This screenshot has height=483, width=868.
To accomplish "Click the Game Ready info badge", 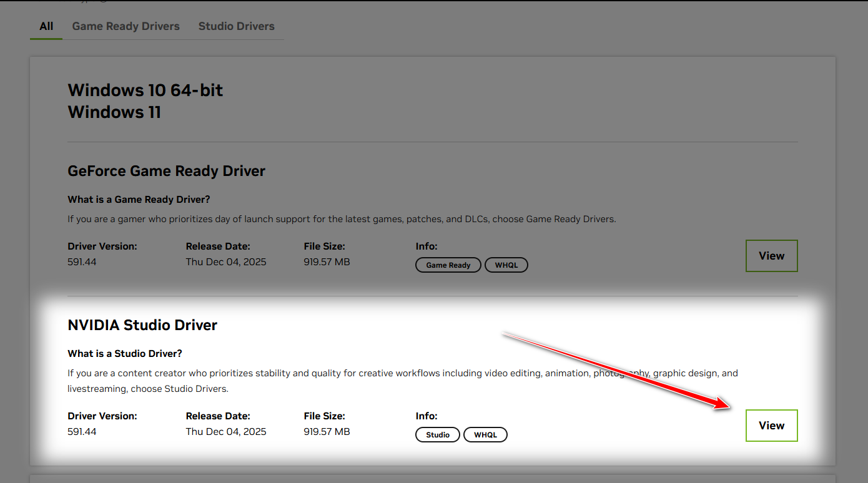I will tap(448, 265).
